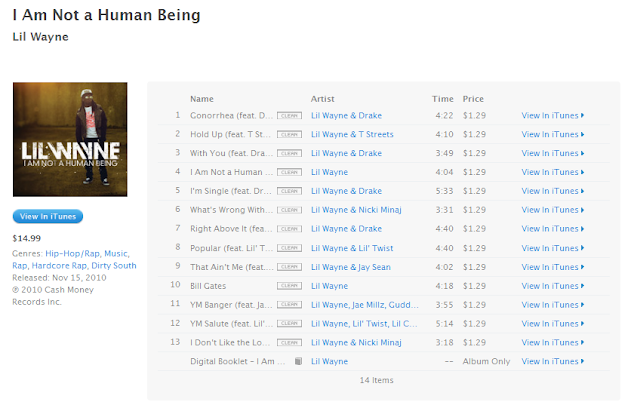
Task: Click the Time column header
Action: [442, 99]
